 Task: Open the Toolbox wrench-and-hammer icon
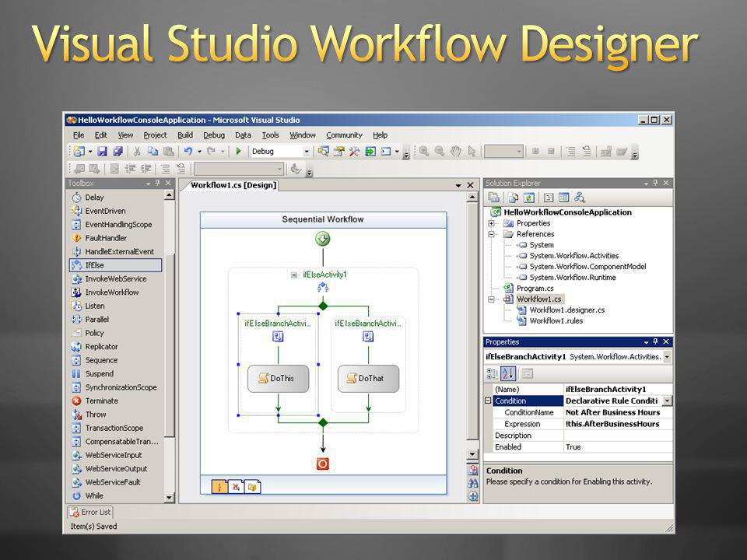(355, 152)
